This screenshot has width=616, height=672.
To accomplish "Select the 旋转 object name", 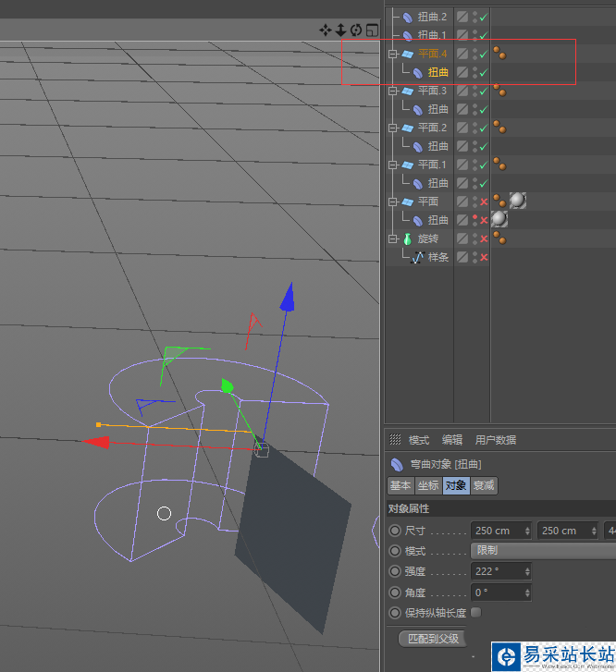I will point(428,238).
